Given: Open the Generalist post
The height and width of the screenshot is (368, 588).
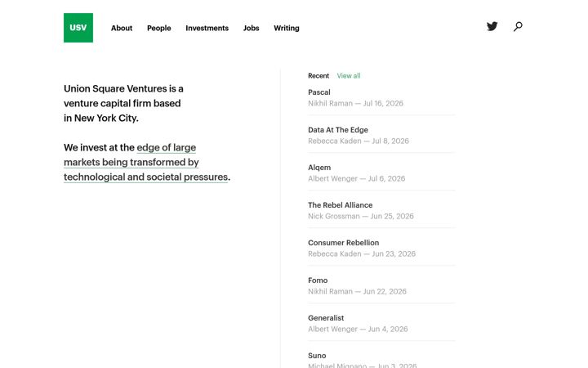Looking at the screenshot, I should point(326,317).
